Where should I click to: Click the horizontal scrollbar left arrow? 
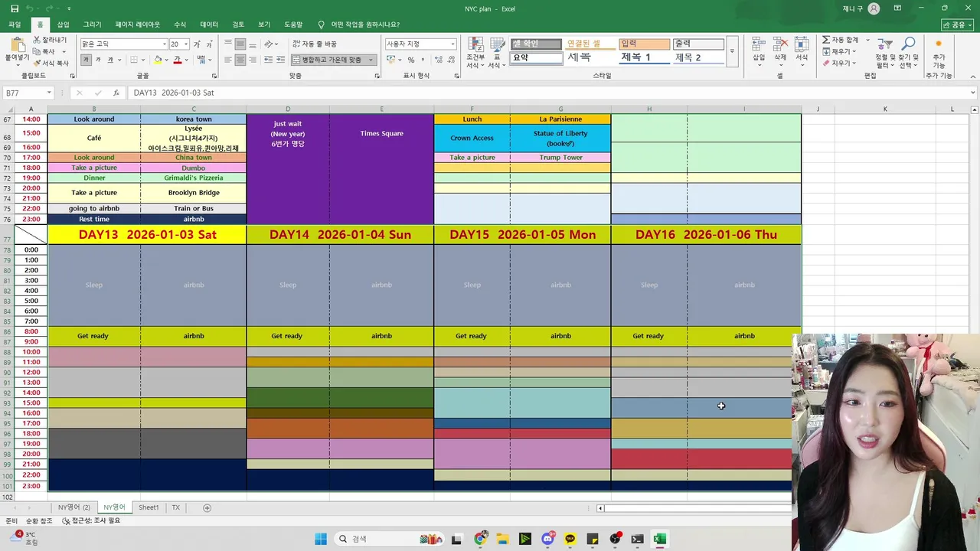point(600,508)
